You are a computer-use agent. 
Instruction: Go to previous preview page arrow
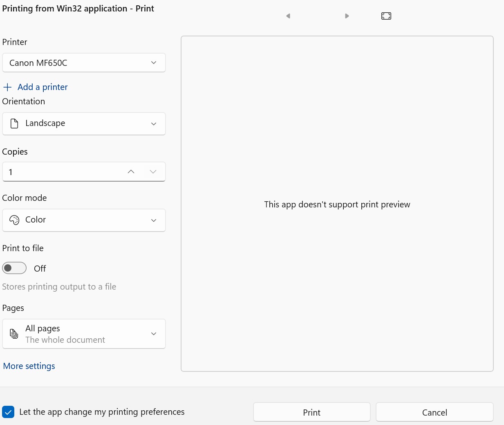point(288,16)
